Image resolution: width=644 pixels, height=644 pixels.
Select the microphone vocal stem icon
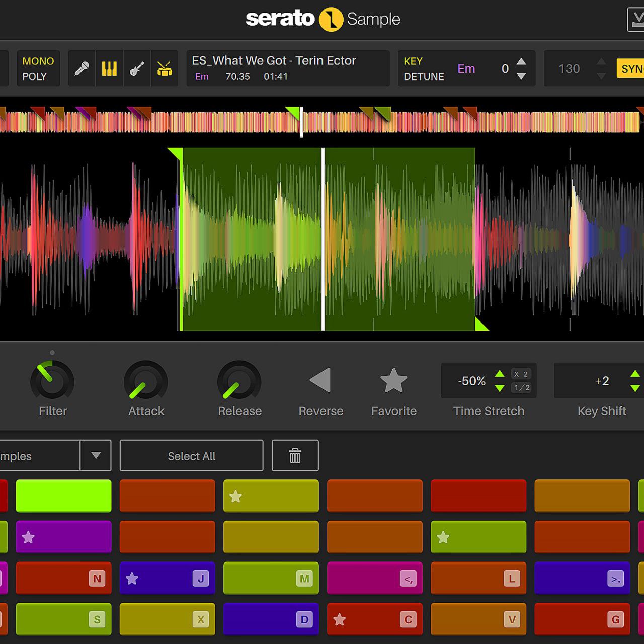pos(82,68)
